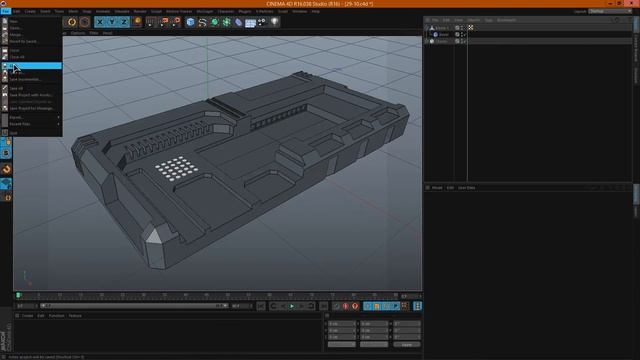Click the Deformer blue capsule icon

pyautogui.click(x=238, y=22)
